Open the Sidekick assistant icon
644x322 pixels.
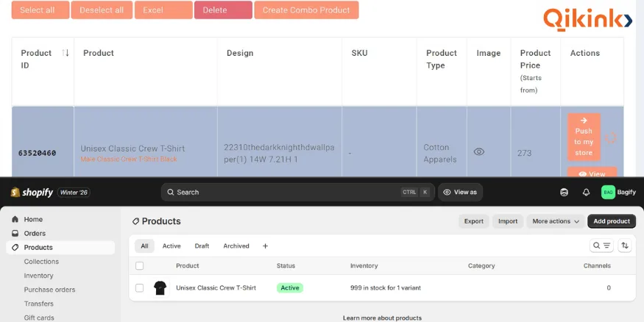[564, 192]
